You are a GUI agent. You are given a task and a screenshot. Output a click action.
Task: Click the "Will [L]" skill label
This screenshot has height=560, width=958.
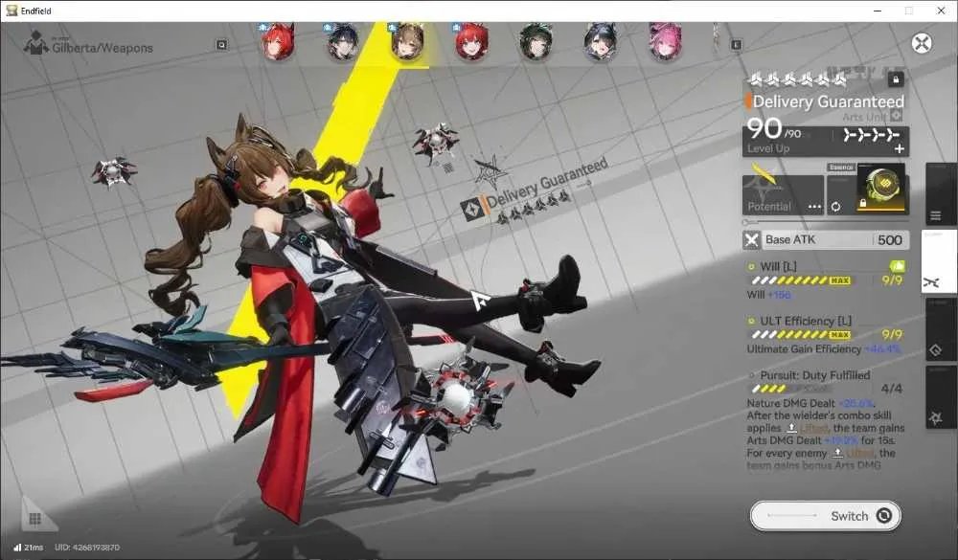[778, 266]
